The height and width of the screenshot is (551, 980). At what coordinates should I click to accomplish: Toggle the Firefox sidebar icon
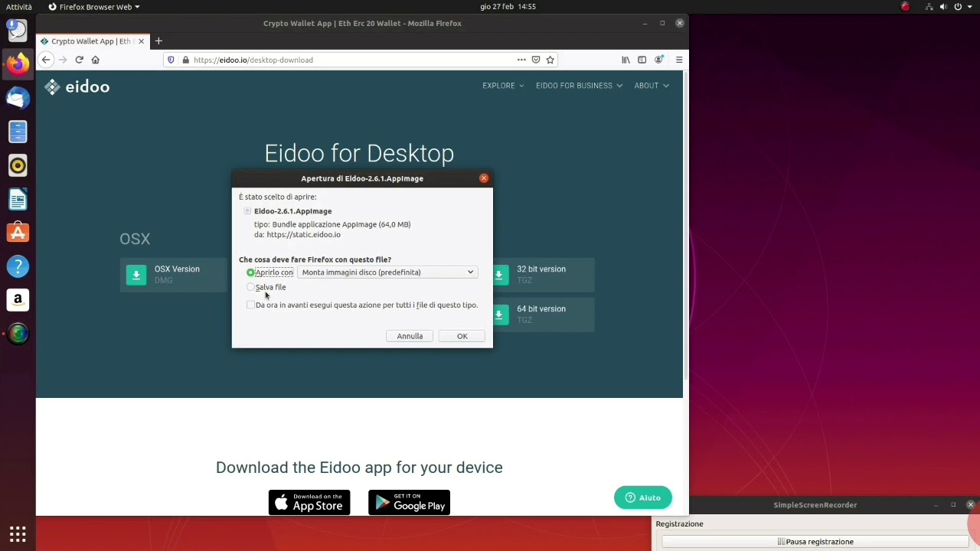click(x=642, y=60)
